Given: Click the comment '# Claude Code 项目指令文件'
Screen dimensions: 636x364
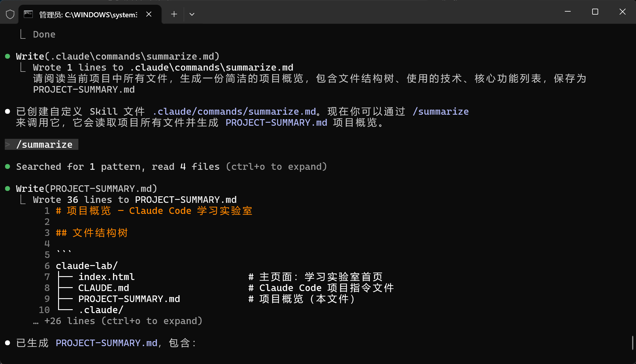Looking at the screenshot, I should click(x=321, y=288).
